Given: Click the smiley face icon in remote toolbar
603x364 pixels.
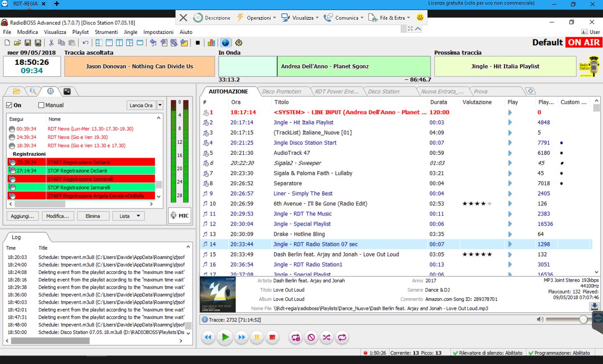Looking at the screenshot, I should point(420,18).
